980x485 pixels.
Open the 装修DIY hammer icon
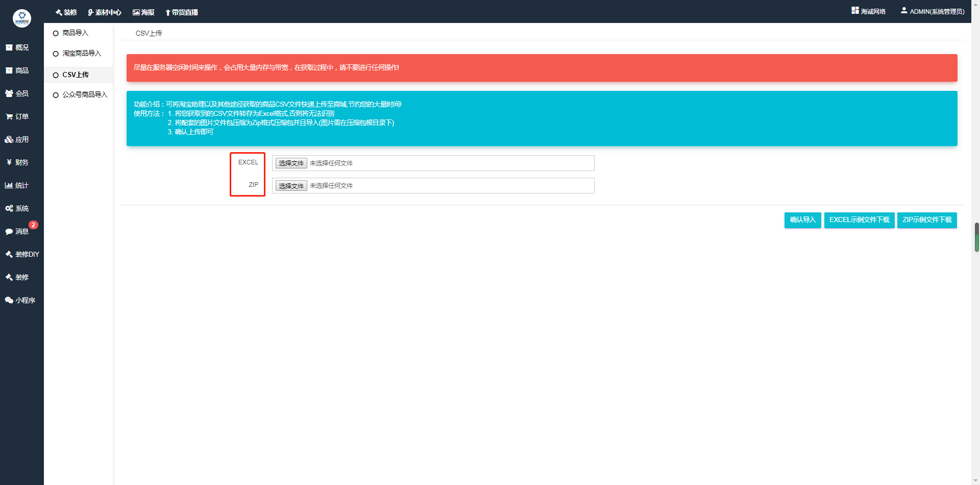(9, 254)
